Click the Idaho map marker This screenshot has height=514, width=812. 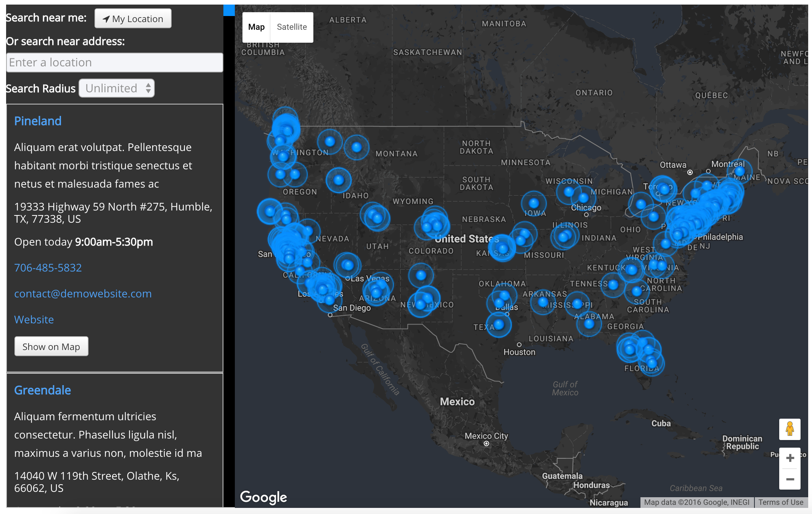click(339, 180)
